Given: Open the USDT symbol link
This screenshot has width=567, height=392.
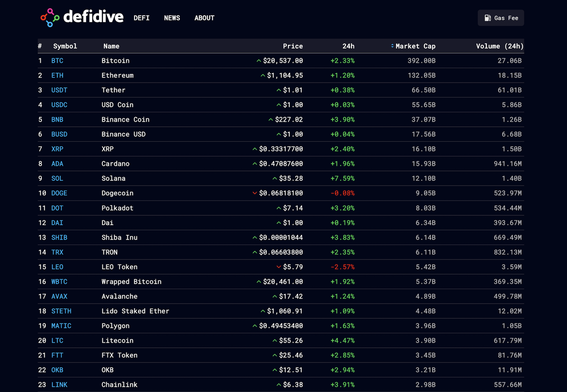Looking at the screenshot, I should coord(59,90).
